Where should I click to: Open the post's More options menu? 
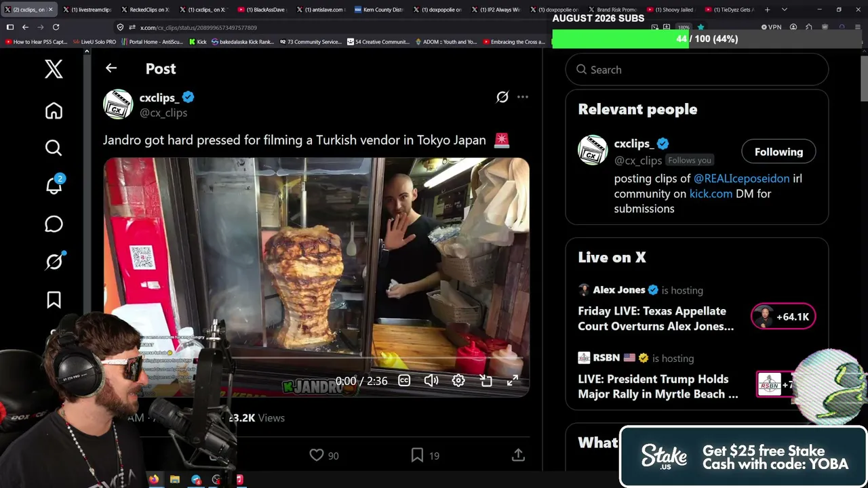[x=523, y=97]
